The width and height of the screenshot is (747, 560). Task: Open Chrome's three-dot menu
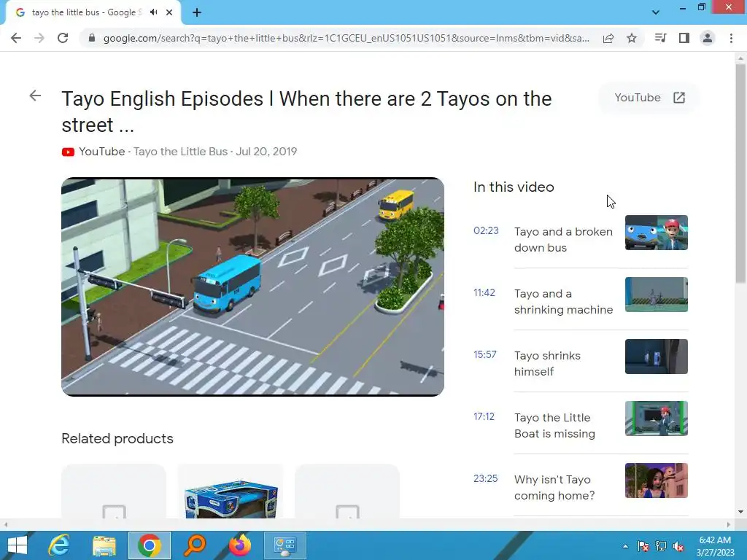pos(731,38)
